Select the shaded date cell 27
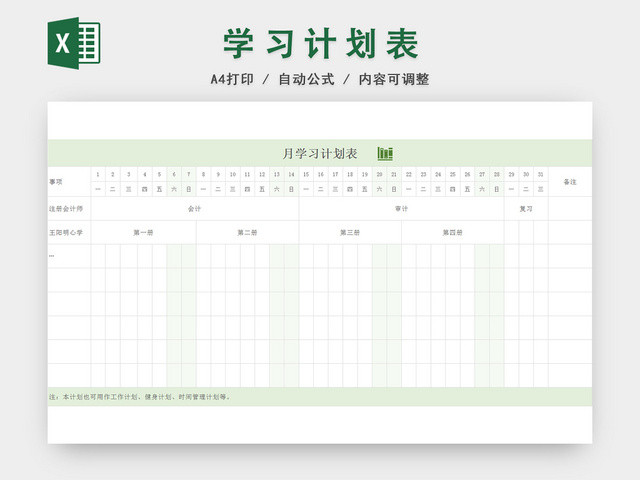The image size is (640, 480). coord(482,174)
